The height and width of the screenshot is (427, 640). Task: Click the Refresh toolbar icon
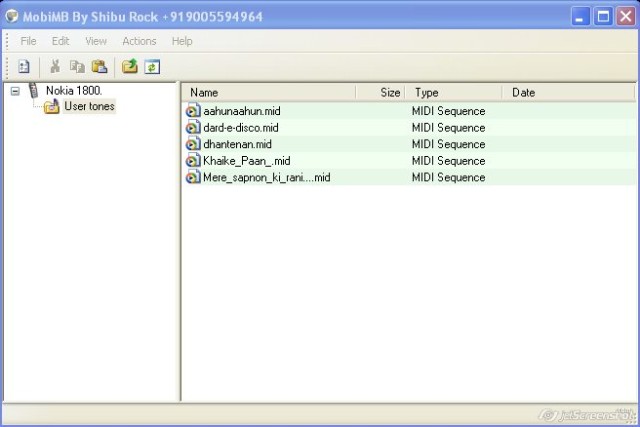152,67
